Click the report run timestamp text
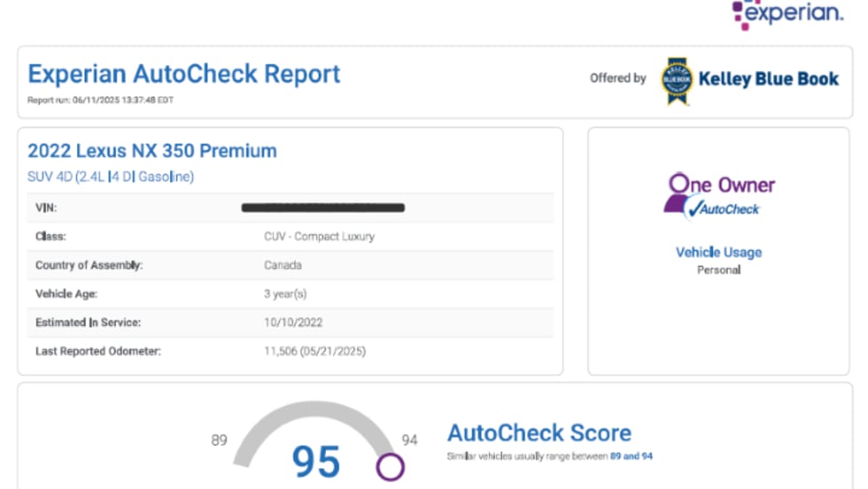Viewport: 868px width, 489px height. [x=100, y=100]
